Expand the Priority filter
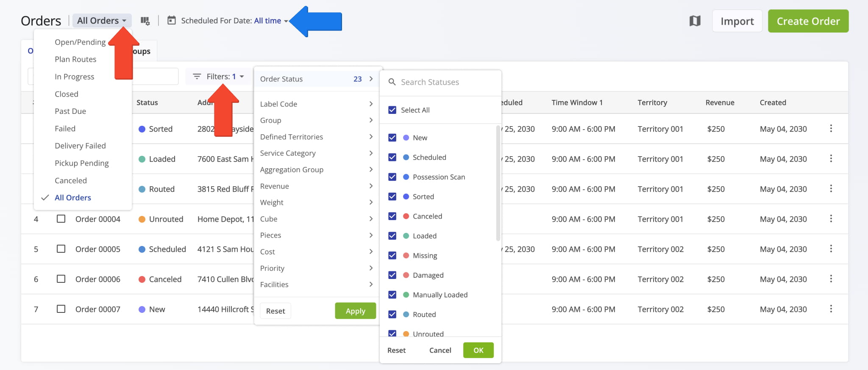This screenshot has width=868, height=370. (x=316, y=268)
